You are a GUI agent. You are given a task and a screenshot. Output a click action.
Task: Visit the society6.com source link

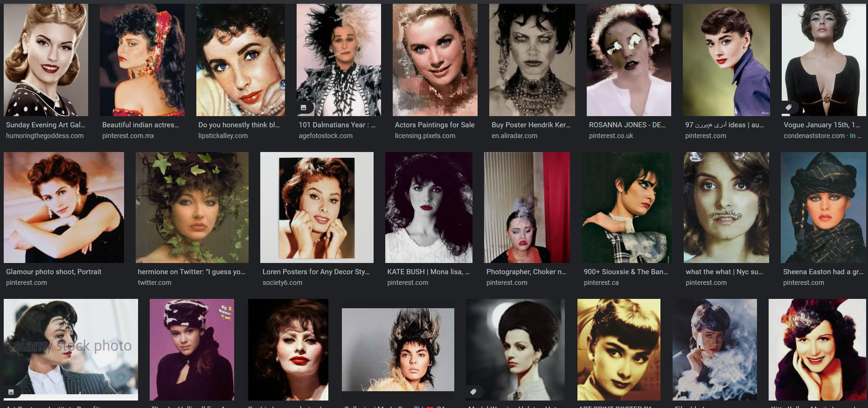282,283
